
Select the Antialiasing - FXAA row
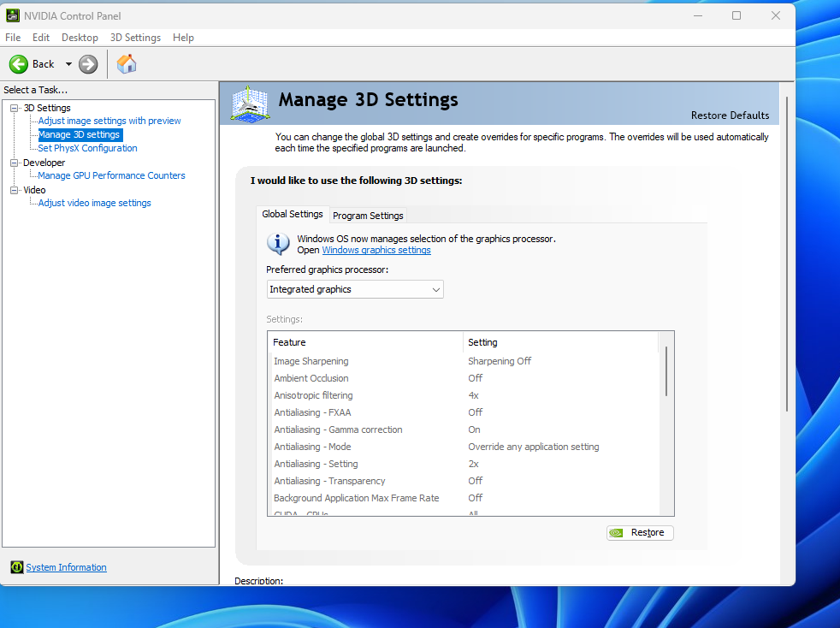[x=465, y=412]
